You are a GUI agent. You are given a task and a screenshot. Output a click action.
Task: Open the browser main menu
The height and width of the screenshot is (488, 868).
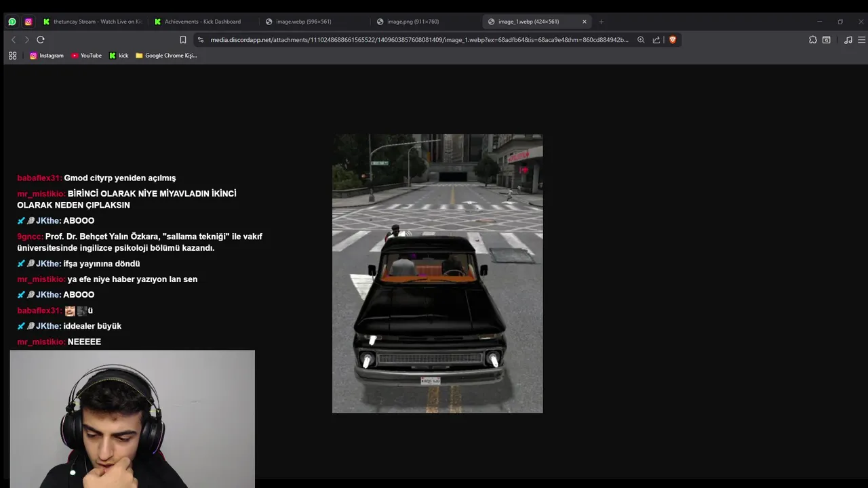coord(862,40)
